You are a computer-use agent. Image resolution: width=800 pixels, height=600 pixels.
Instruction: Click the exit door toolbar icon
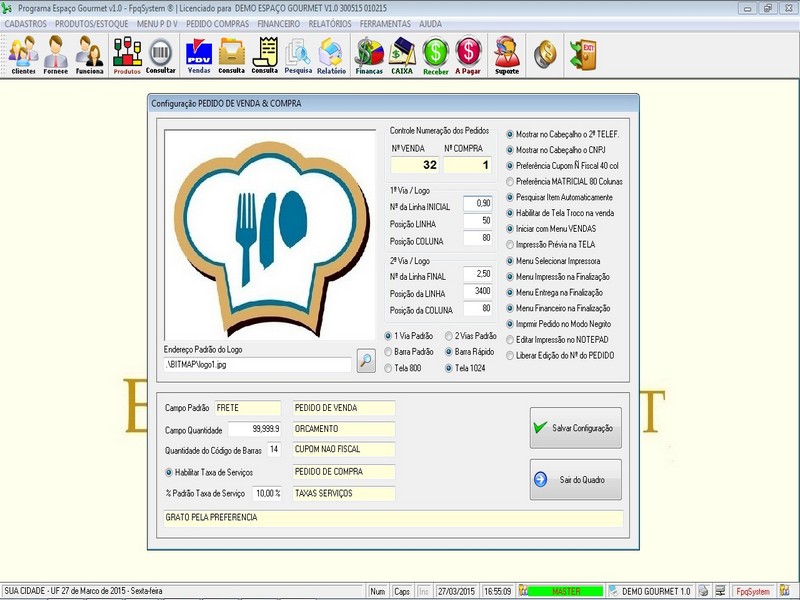(583, 54)
